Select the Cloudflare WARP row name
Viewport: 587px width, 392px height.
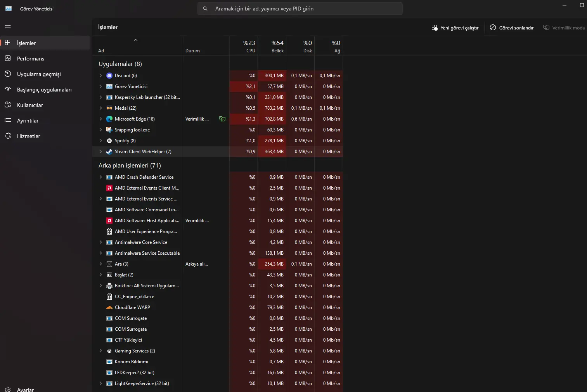pyautogui.click(x=132, y=307)
